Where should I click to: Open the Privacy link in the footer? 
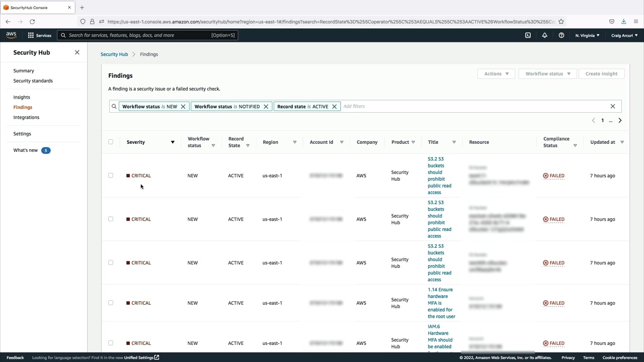pos(568,358)
